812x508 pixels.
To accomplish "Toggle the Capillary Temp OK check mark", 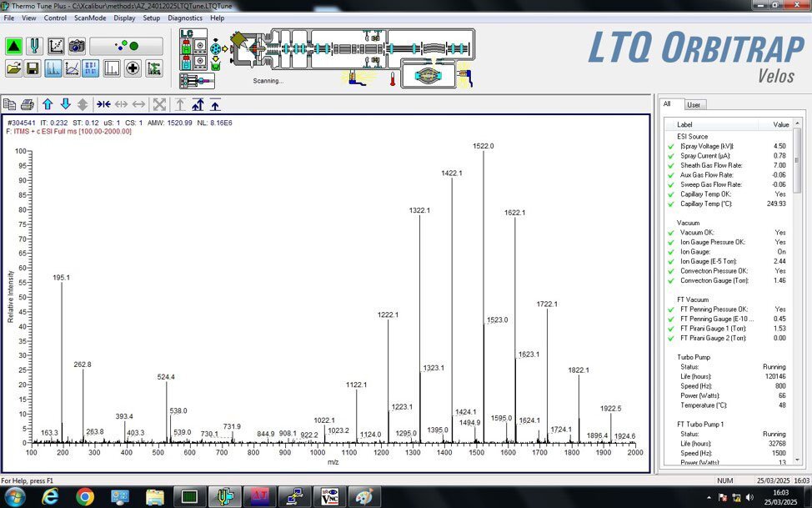I will tap(671, 194).
